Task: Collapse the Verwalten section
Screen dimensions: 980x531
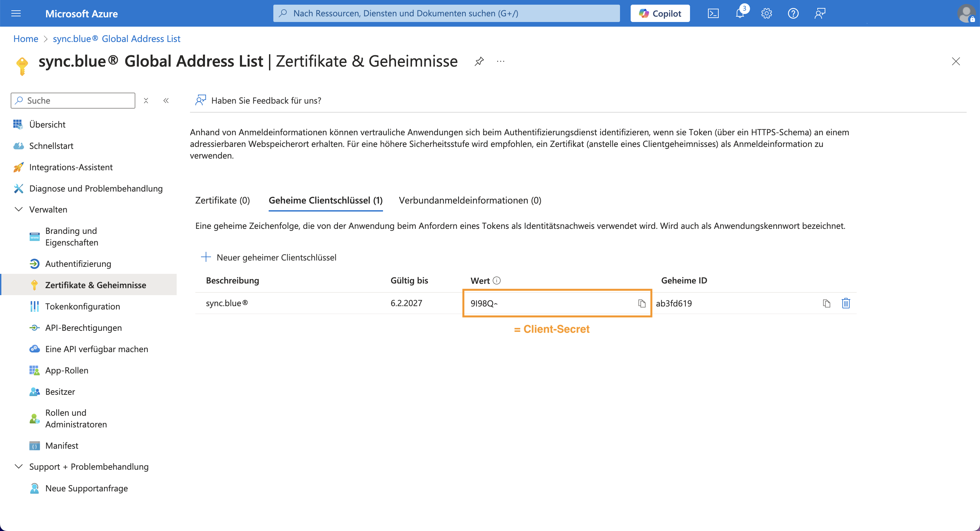Action: [18, 210]
